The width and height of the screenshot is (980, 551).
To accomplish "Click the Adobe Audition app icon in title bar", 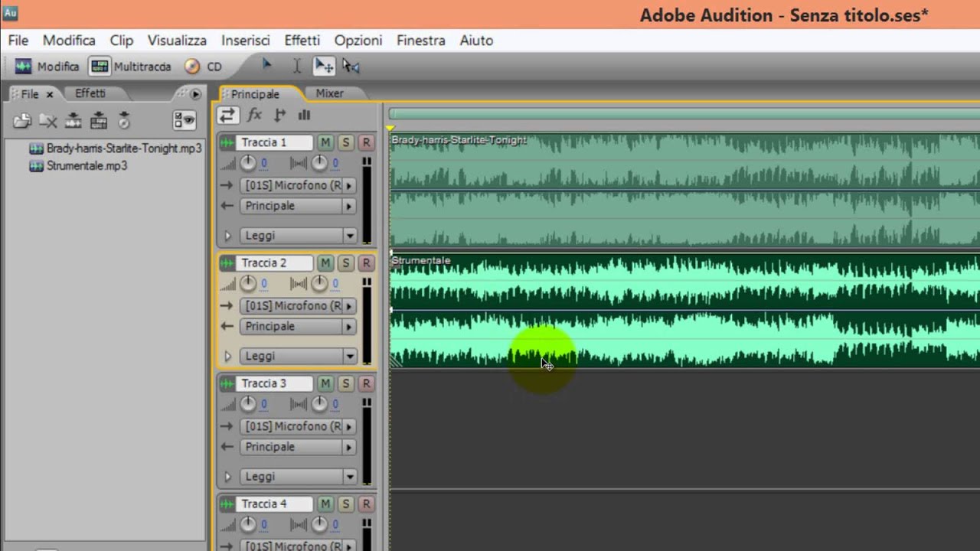I will (10, 13).
